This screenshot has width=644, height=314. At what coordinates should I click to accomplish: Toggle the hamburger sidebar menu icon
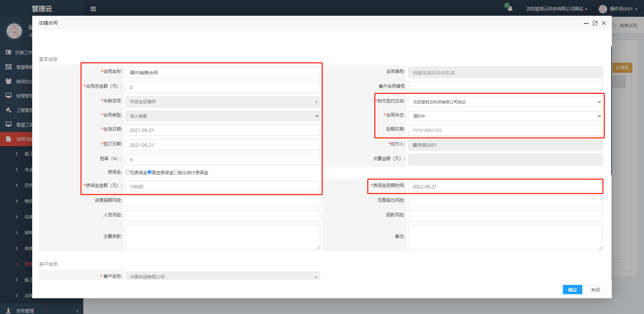click(93, 9)
